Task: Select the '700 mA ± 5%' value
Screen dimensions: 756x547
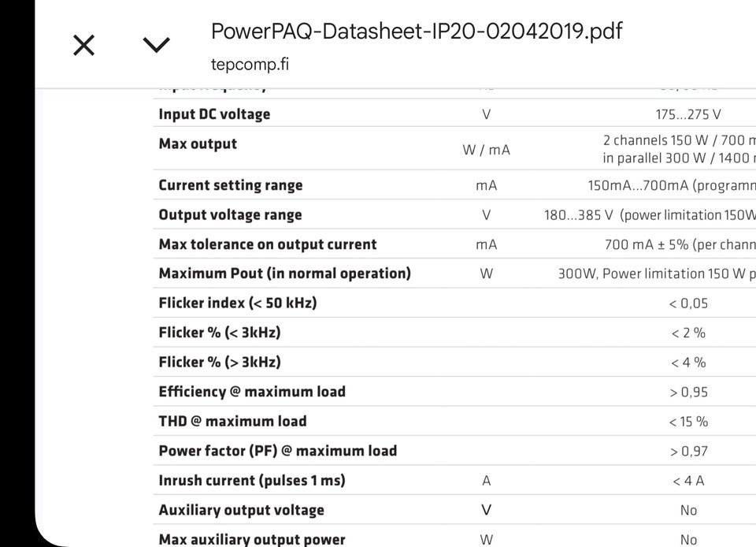Action: point(647,244)
